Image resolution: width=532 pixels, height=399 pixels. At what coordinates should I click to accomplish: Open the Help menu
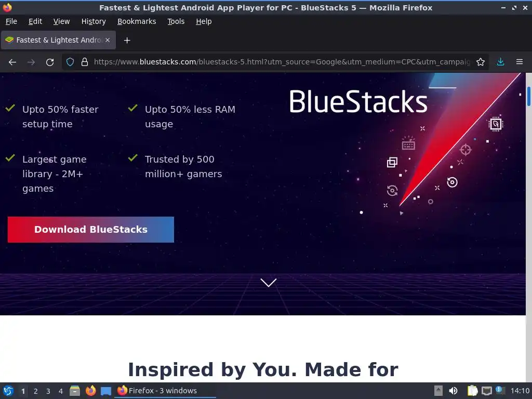(x=204, y=21)
